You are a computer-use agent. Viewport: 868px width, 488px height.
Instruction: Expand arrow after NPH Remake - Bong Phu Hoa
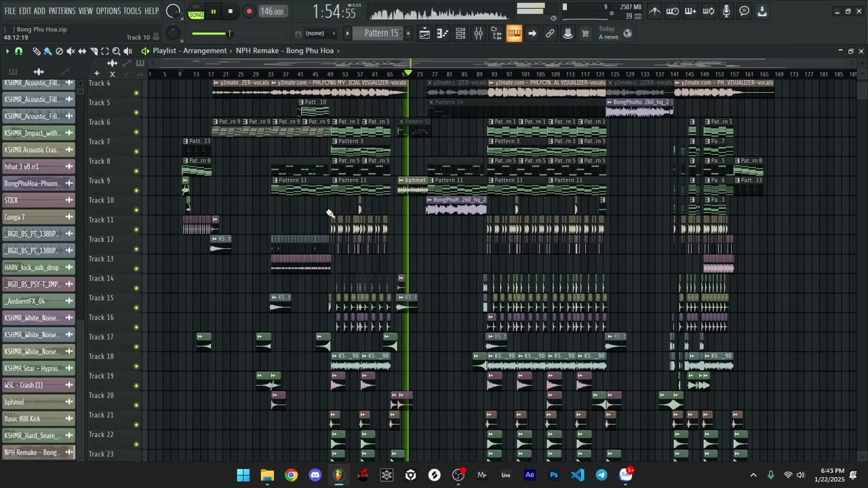click(x=338, y=51)
